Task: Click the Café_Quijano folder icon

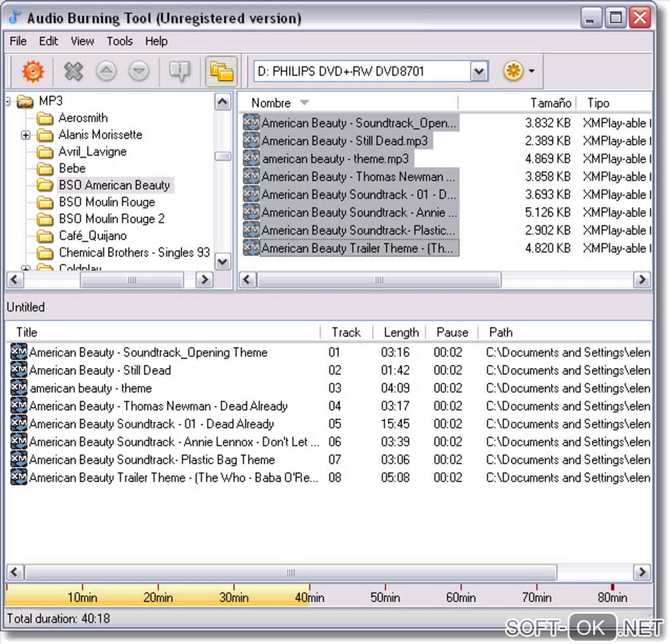Action: click(45, 235)
